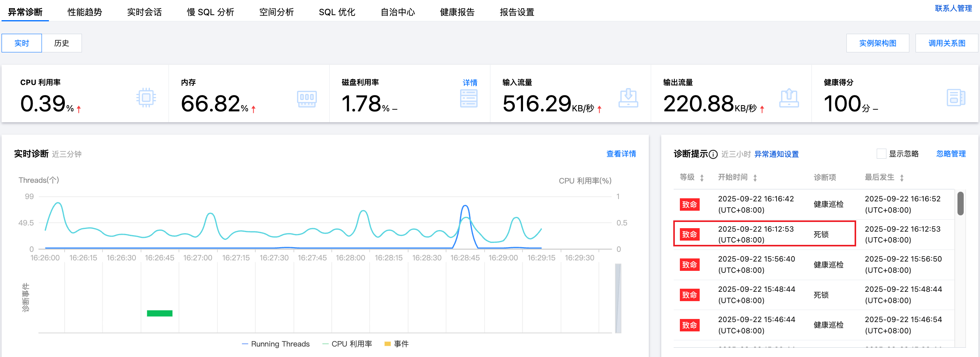
Task: Click the output traffic upload icon
Action: 789,98
